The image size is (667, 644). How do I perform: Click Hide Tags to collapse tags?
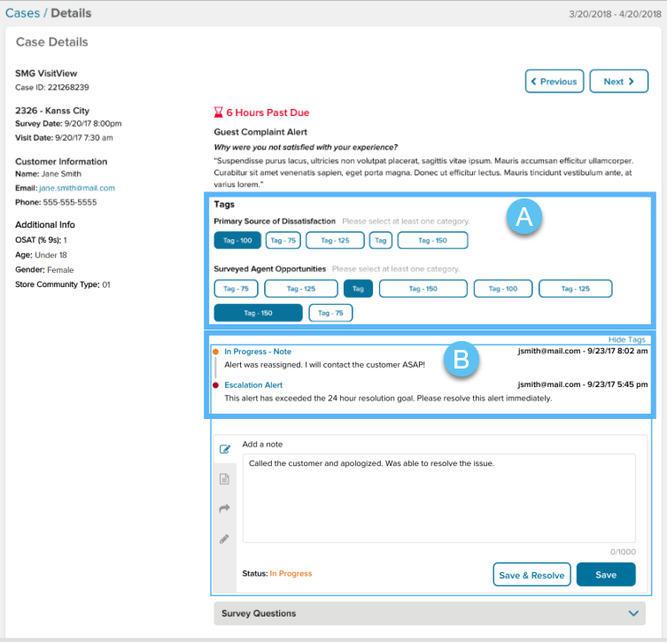[x=627, y=339]
